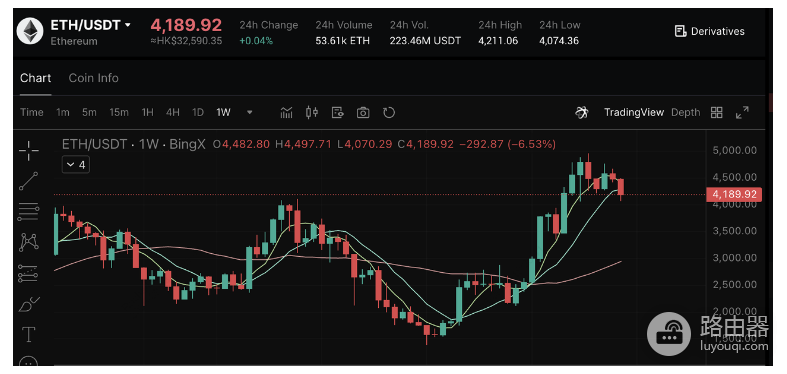Click the ETH/USDT · 1W · BingX legend title

(134, 145)
